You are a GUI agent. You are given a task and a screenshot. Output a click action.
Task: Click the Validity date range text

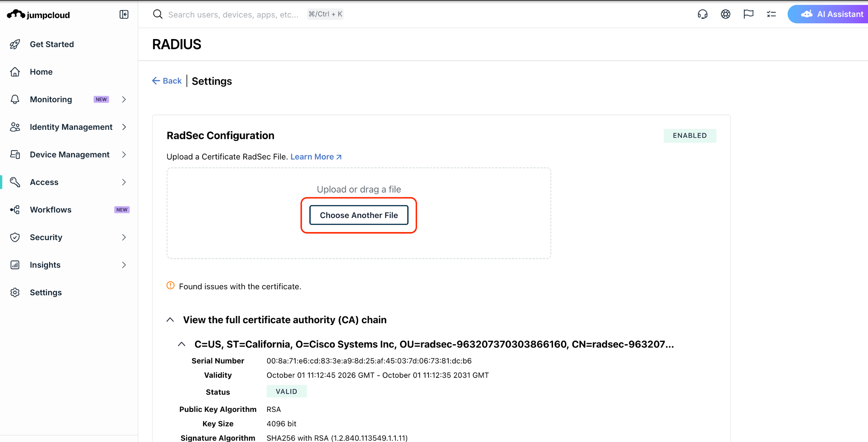(377, 375)
